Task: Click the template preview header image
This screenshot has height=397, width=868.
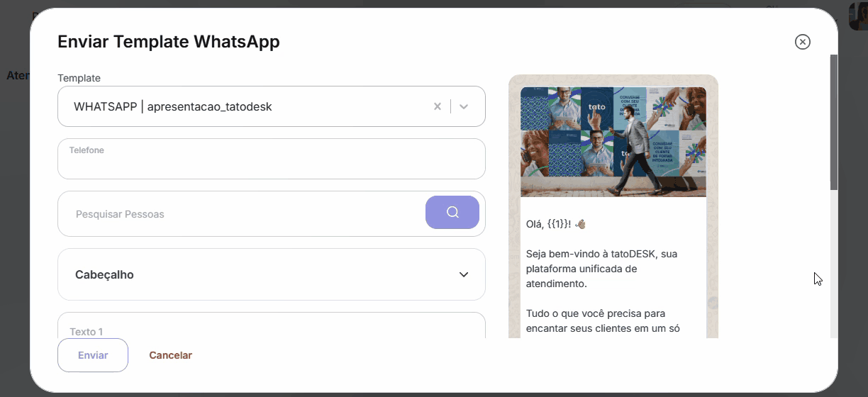Action: click(x=613, y=141)
